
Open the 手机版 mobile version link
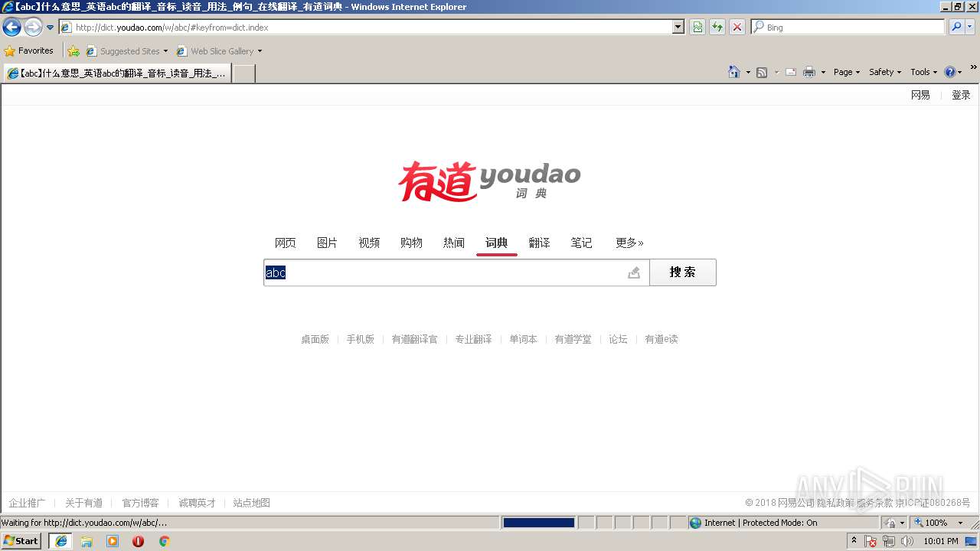tap(360, 339)
